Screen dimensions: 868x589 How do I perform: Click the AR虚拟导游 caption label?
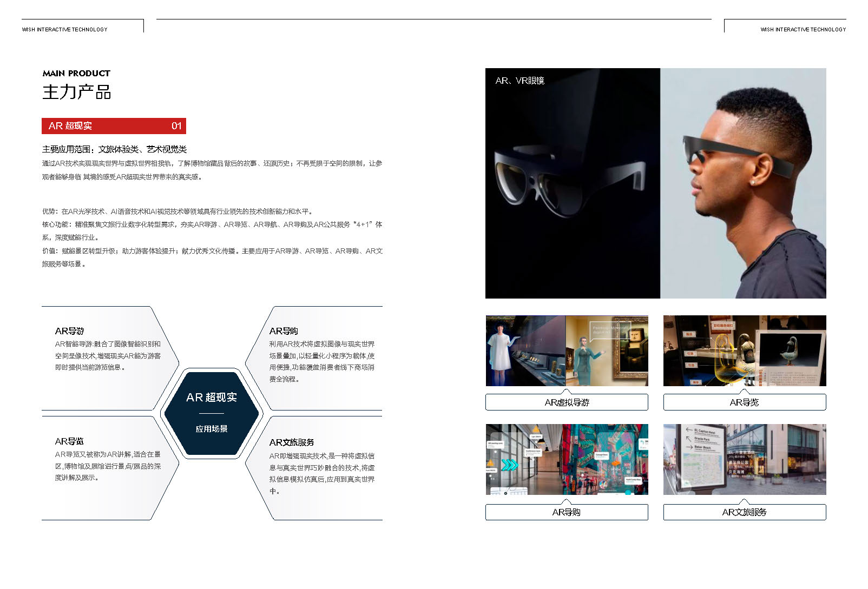point(567,402)
